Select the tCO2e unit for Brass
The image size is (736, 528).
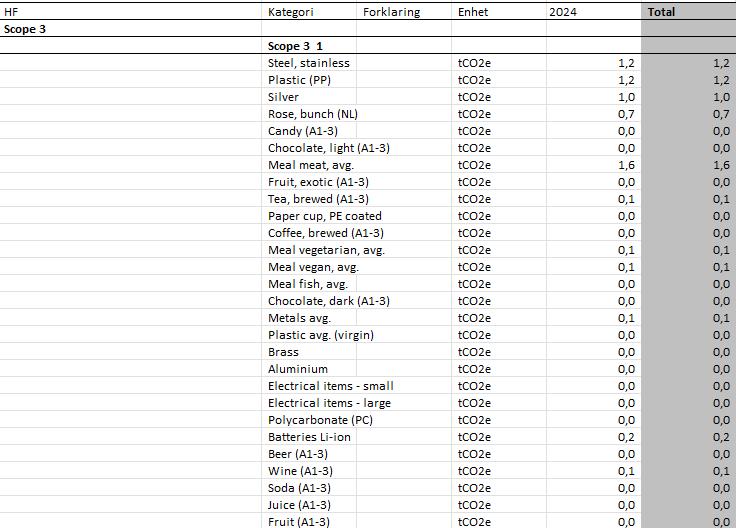click(x=474, y=352)
